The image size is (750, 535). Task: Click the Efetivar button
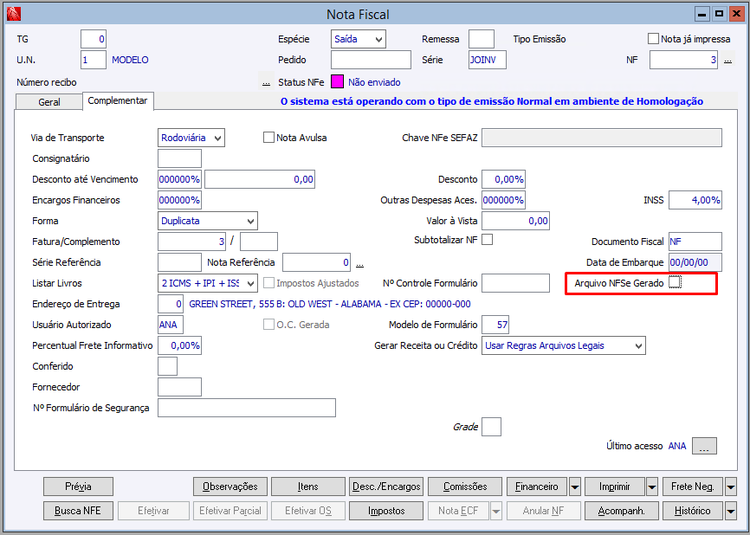pos(154,511)
